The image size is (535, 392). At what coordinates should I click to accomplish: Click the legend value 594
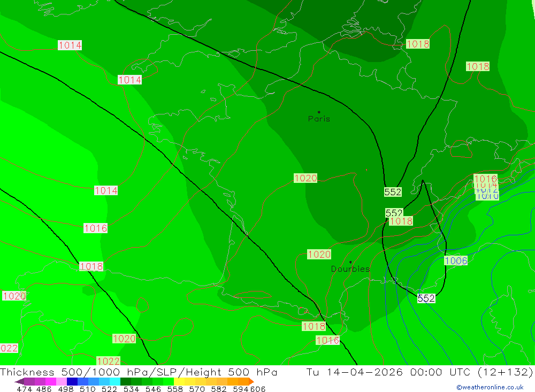coord(241,389)
